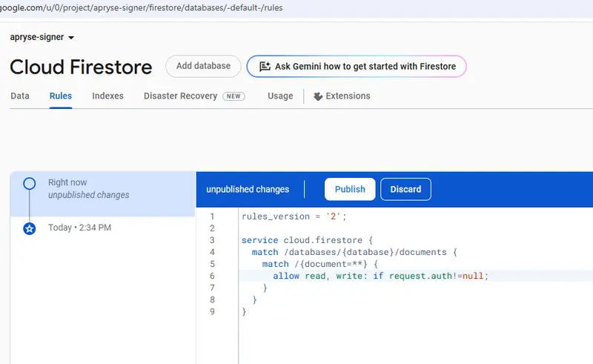Open the apryse-signer project dropdown

[x=42, y=37]
